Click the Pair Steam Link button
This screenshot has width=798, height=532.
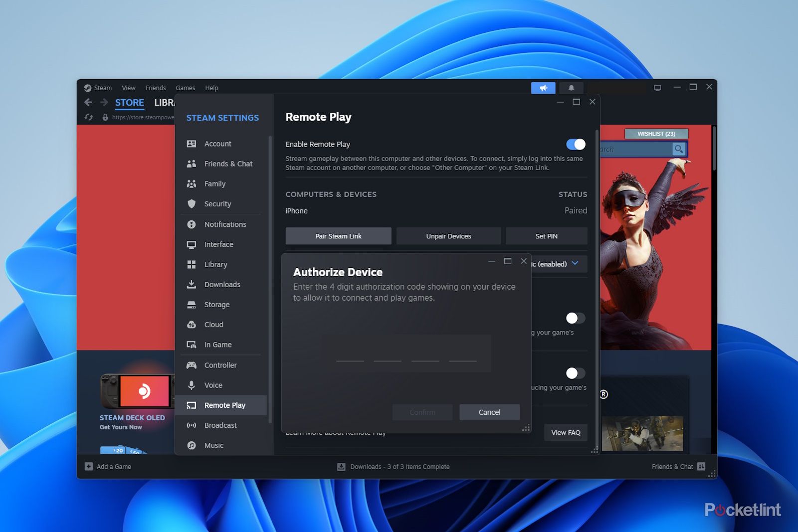point(338,236)
